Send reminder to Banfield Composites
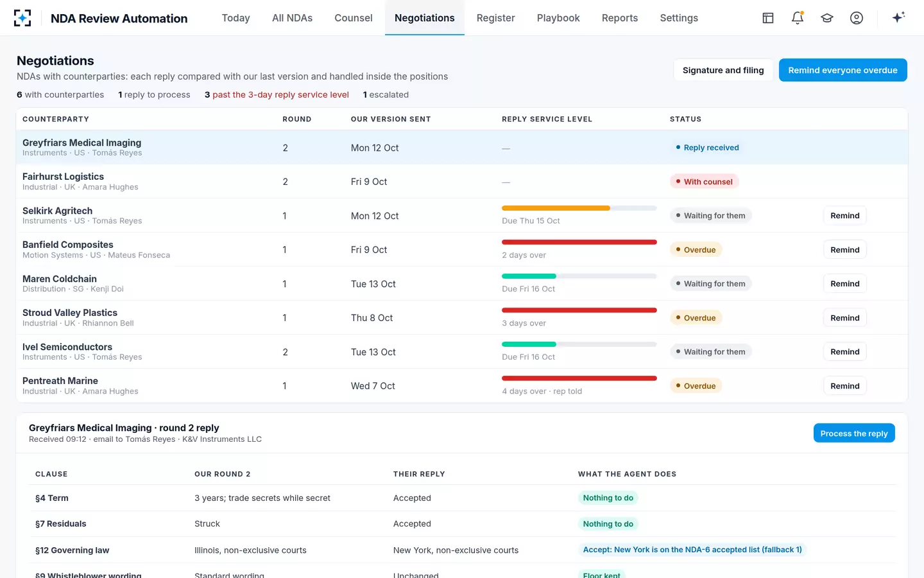This screenshot has height=578, width=924. 845,250
